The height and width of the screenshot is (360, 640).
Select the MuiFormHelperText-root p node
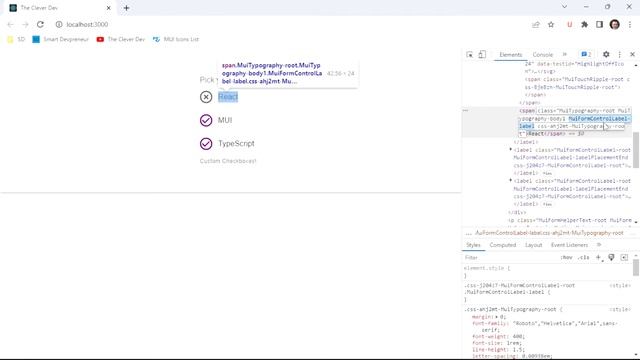pos(570,220)
